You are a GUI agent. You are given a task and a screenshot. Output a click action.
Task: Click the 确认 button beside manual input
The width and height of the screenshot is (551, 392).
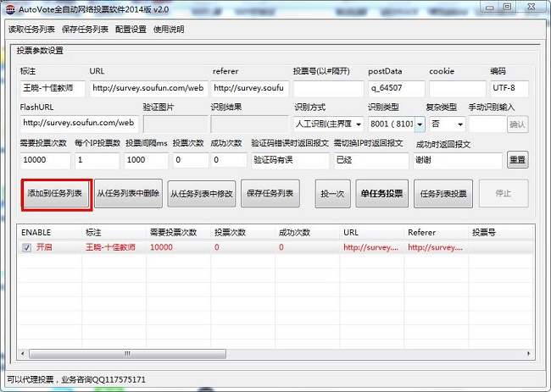(518, 124)
